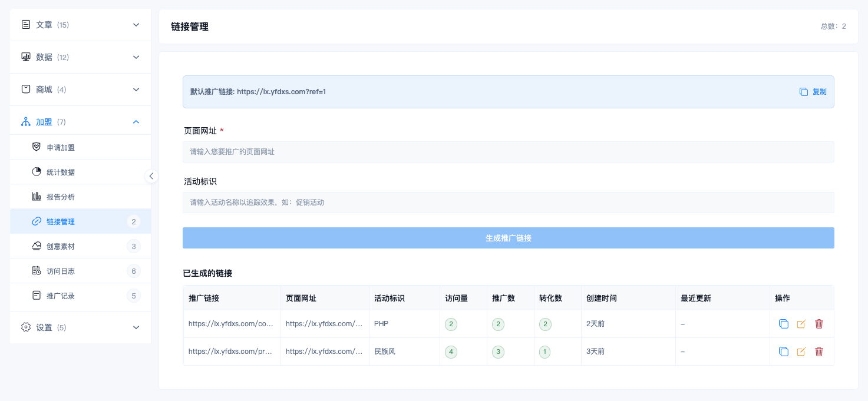This screenshot has height=401, width=868.
Task: Click the 复制 icon for default link
Action: pos(804,92)
